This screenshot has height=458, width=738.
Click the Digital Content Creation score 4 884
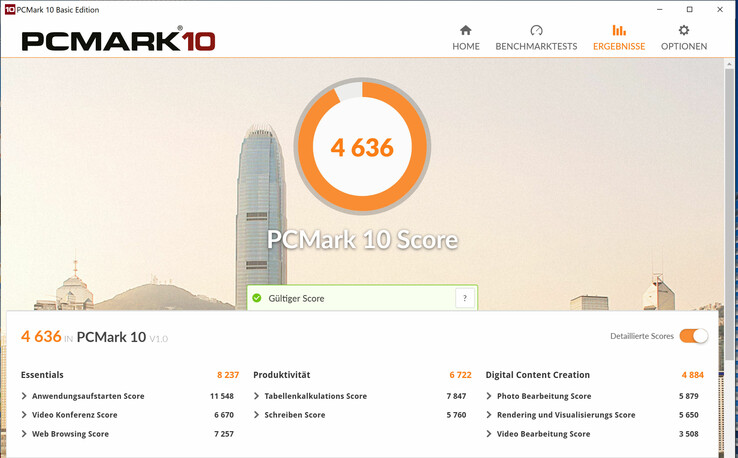coord(692,375)
